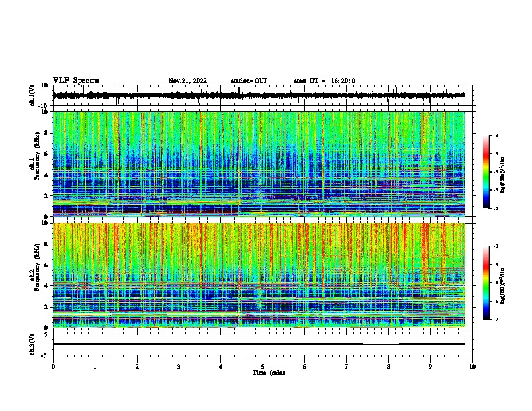
Task: Click the "-3" label on ch.1 color scale
Action: 495,136
